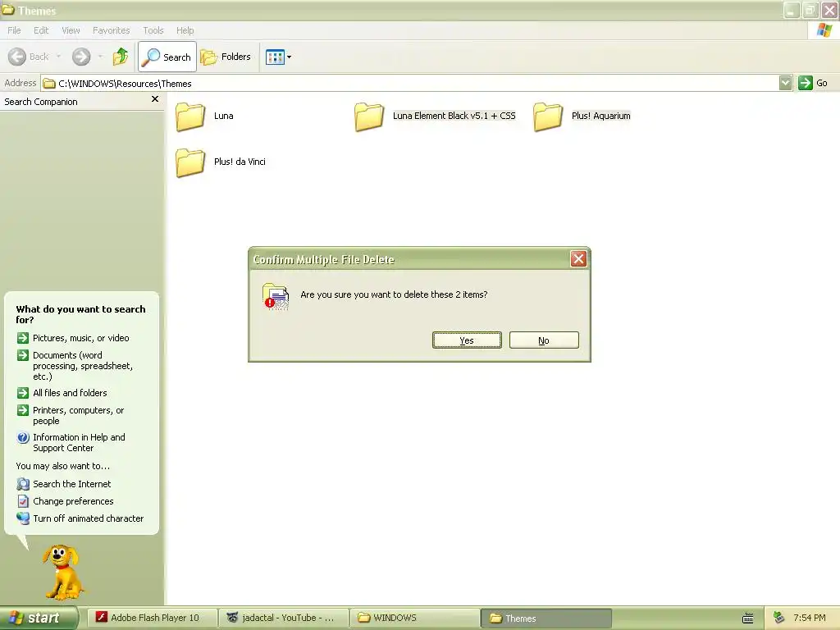Cancel deletion with No button

pyautogui.click(x=544, y=340)
